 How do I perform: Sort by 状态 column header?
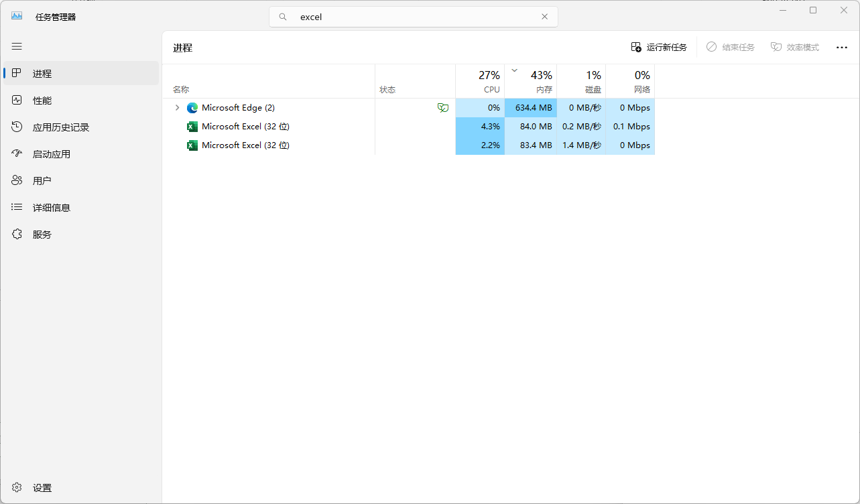coord(415,81)
